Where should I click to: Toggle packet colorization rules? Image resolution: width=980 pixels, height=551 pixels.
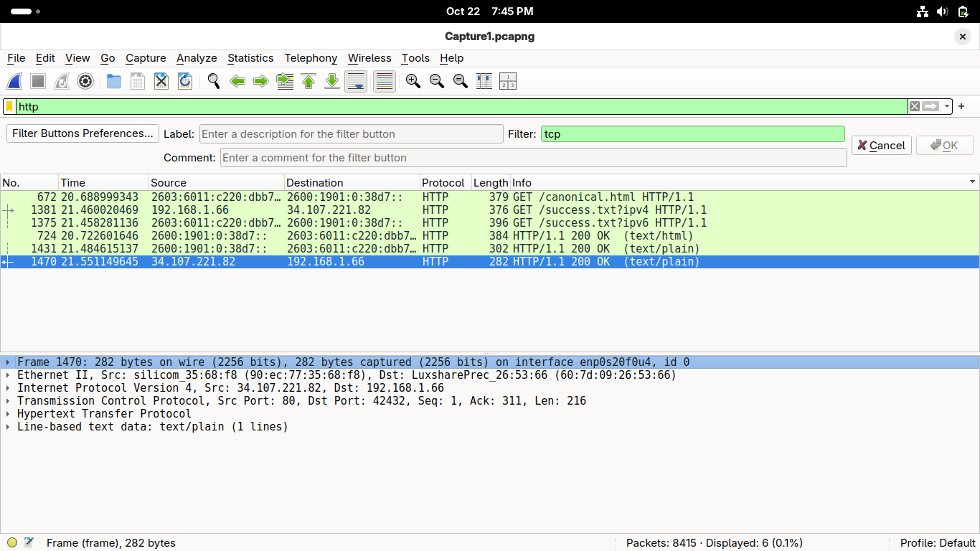pos(385,82)
